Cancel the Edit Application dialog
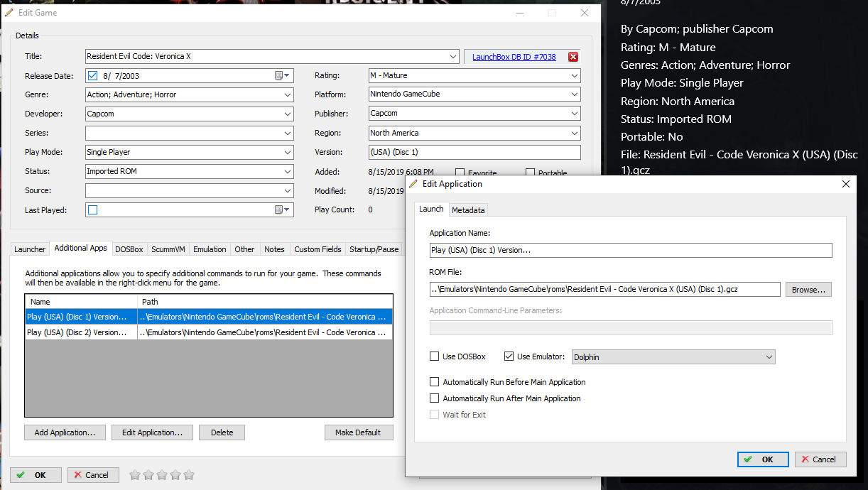 (x=820, y=459)
